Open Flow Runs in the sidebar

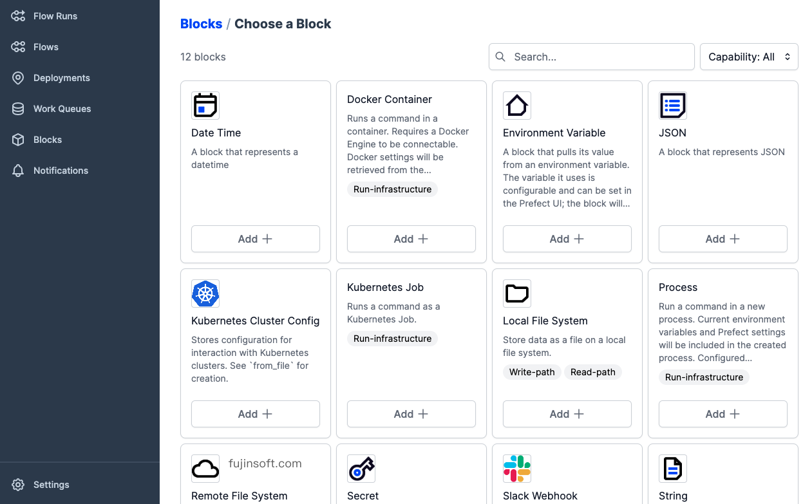(x=55, y=16)
